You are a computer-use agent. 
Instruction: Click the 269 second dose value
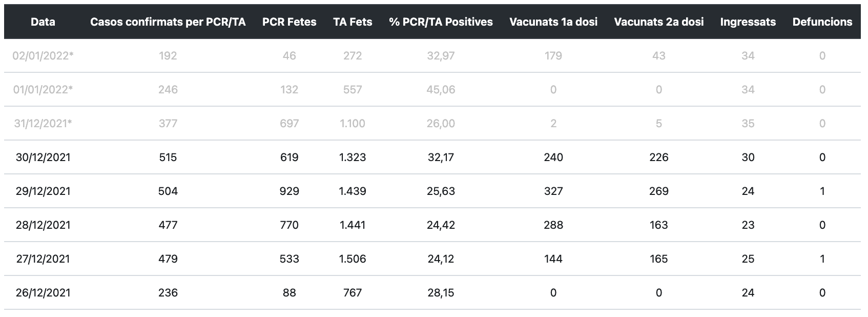658,191
